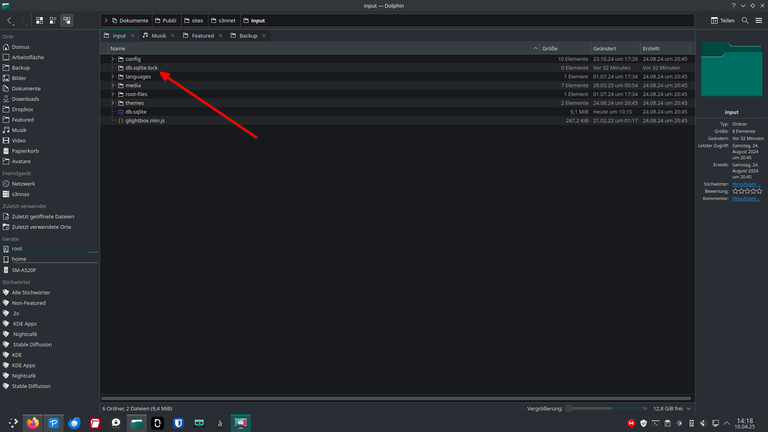Click muted volume tray icon
Viewport: 768px width, 432px height.
click(703, 423)
